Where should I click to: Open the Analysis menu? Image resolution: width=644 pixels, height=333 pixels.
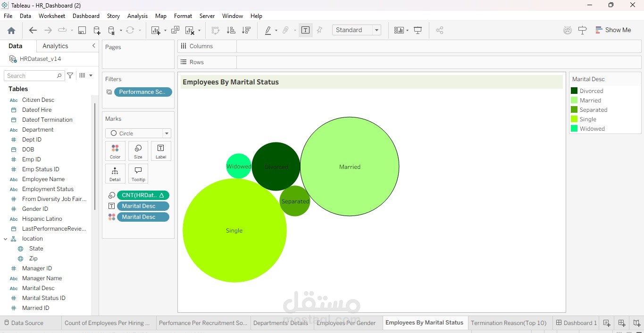[x=137, y=16]
